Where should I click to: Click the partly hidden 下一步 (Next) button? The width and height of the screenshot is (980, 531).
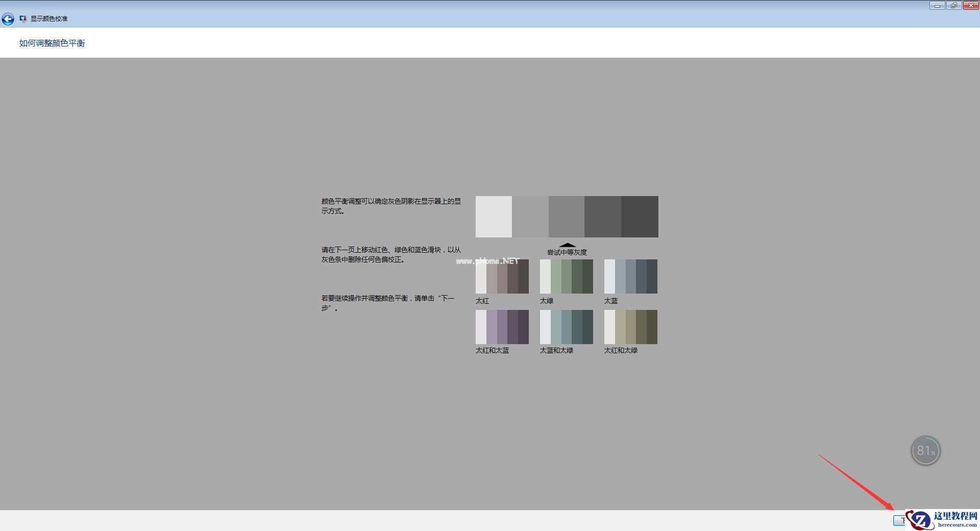click(899, 520)
